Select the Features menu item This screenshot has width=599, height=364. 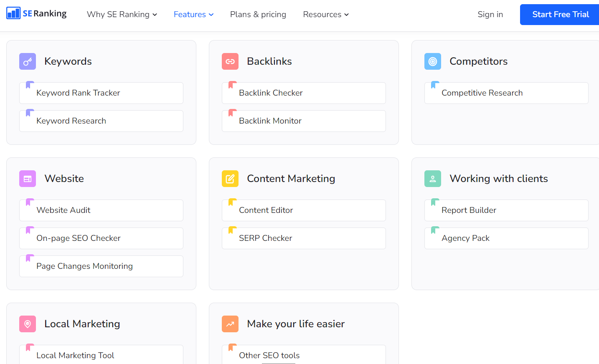(193, 14)
